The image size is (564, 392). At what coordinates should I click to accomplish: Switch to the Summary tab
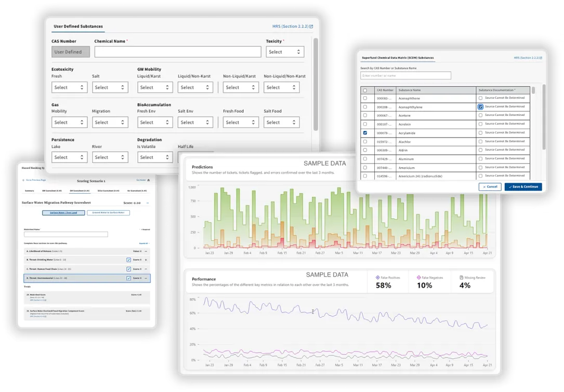(29, 191)
